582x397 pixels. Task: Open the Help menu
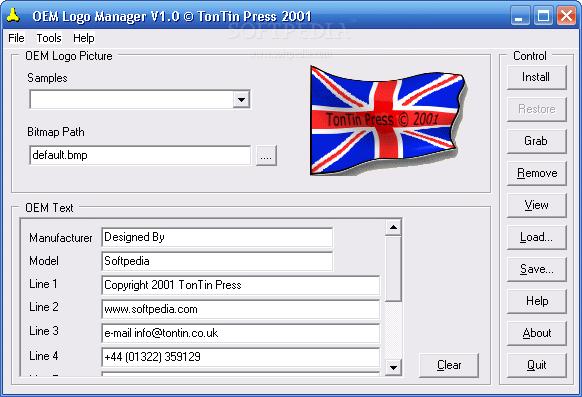[84, 38]
